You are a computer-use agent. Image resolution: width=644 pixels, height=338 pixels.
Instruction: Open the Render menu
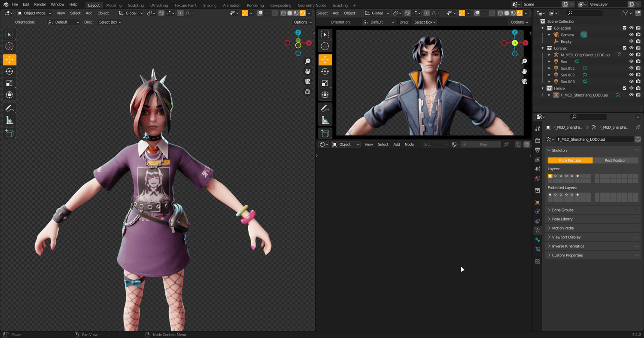coord(40,4)
